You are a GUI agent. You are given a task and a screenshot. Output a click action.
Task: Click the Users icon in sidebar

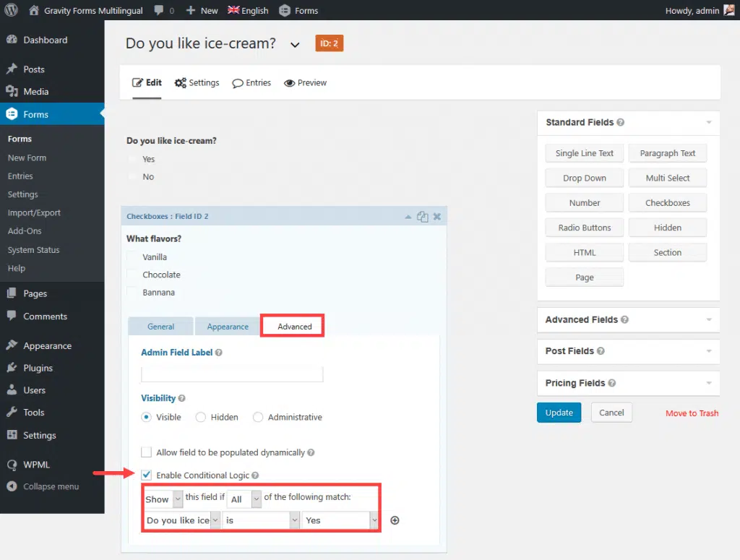pos(12,389)
